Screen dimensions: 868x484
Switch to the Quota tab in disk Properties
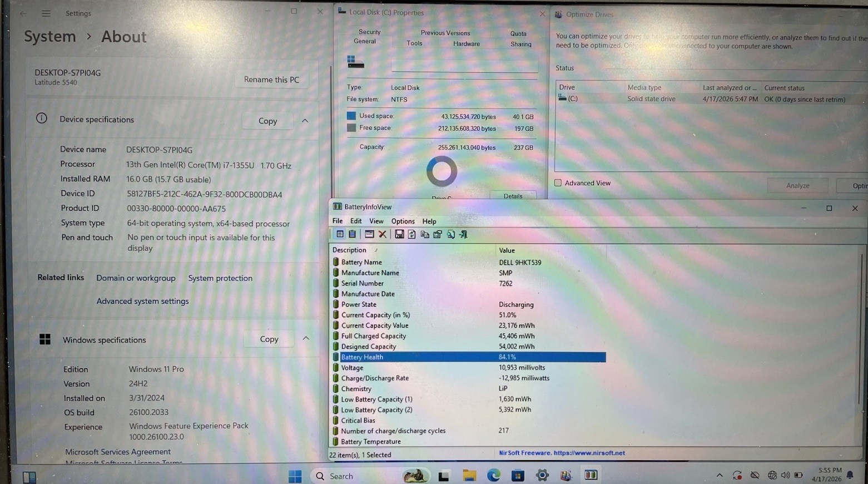point(518,33)
